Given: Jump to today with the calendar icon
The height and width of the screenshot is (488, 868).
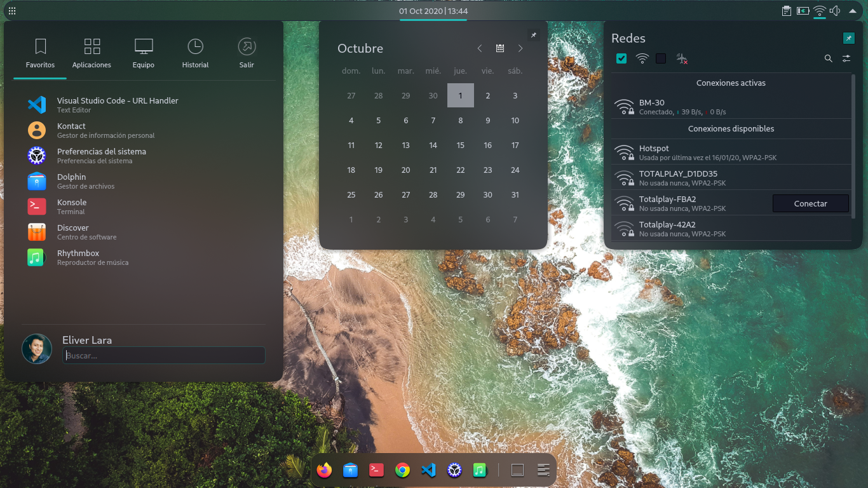Looking at the screenshot, I should pyautogui.click(x=500, y=48).
